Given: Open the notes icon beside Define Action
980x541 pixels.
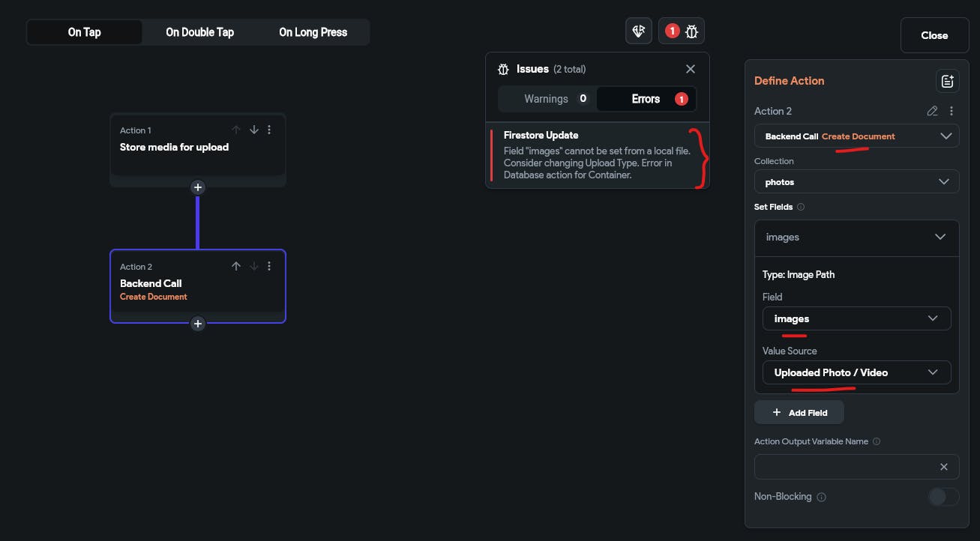Looking at the screenshot, I should coord(947,81).
